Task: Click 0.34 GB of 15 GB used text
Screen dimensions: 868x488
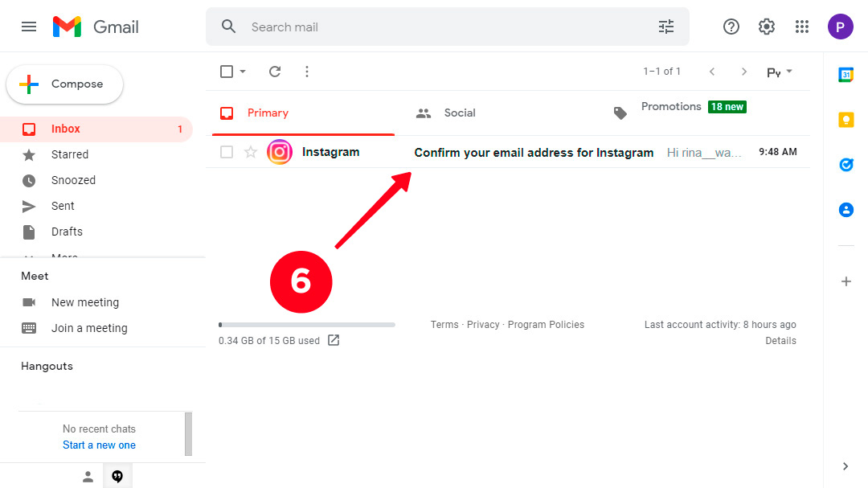Action: 269,341
